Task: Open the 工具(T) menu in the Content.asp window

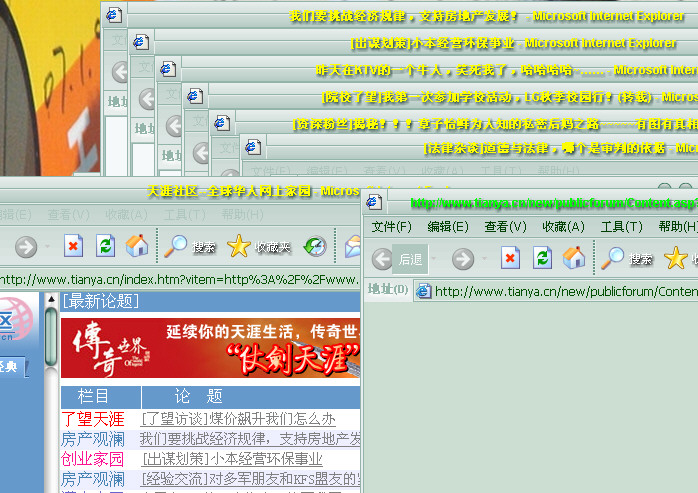Action: tap(621, 227)
